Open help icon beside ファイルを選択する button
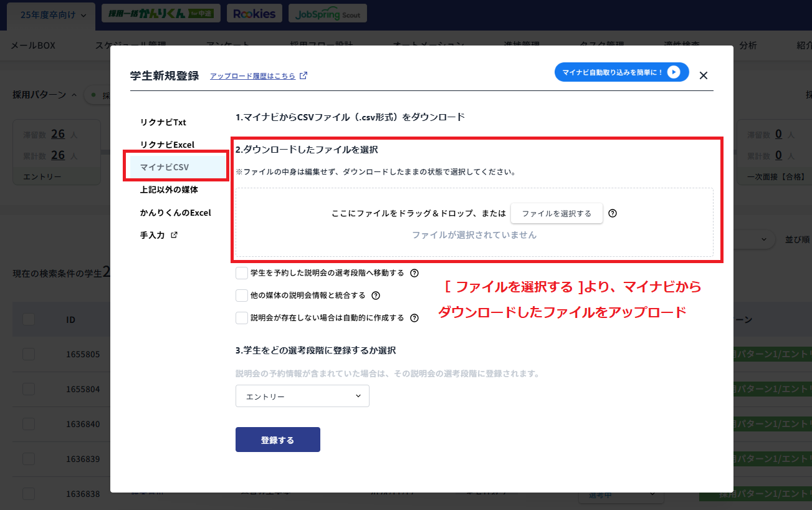This screenshot has height=510, width=812. [x=613, y=213]
